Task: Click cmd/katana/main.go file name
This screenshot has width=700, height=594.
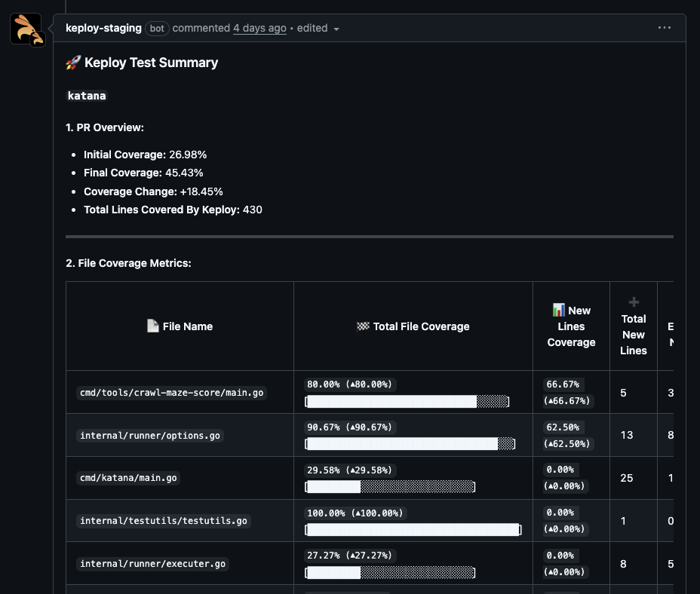Action: click(x=128, y=478)
